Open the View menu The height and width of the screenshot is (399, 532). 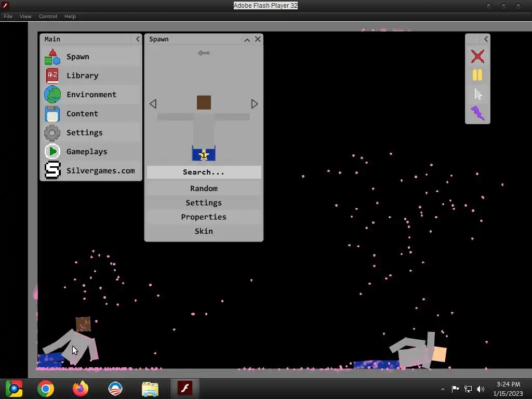[x=25, y=16]
